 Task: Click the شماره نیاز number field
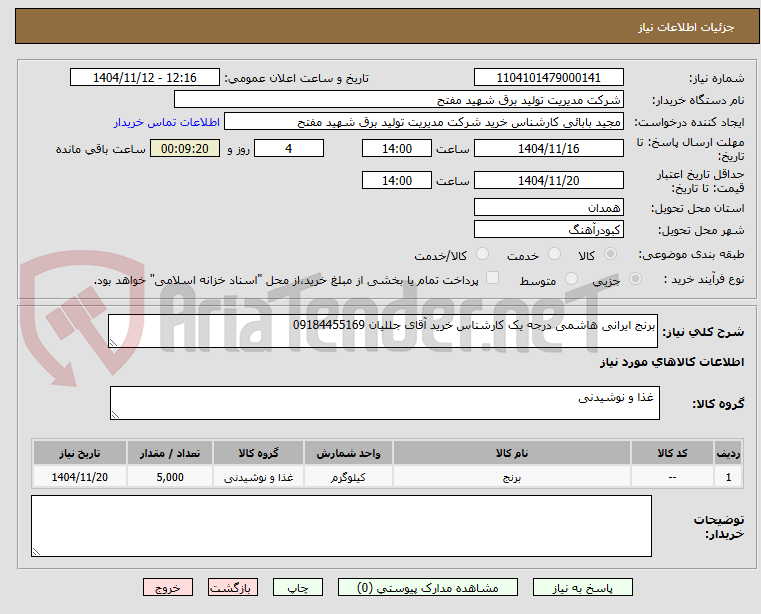[548, 78]
